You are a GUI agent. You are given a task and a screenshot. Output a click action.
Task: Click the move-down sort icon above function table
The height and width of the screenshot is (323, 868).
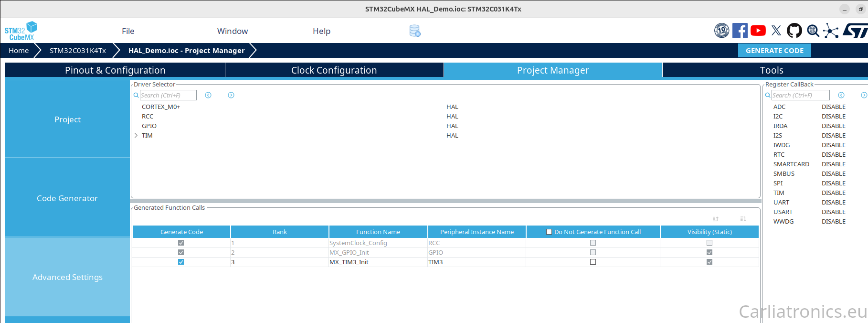(x=743, y=219)
